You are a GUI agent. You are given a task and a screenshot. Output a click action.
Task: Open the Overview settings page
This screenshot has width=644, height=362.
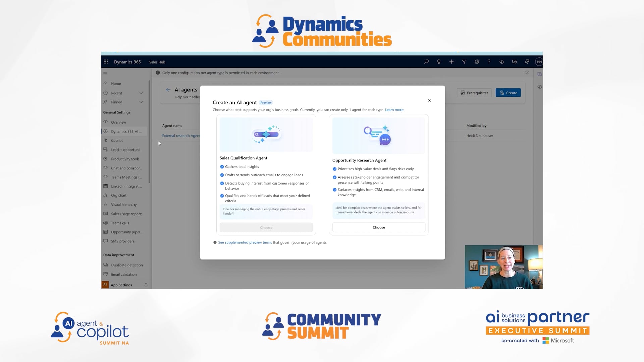[x=118, y=122]
